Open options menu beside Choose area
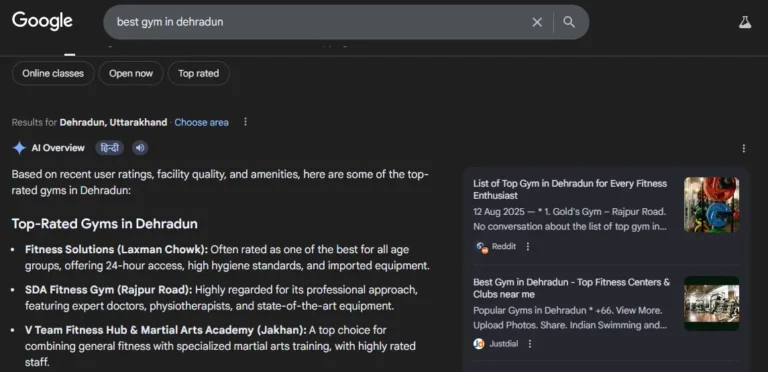 (x=245, y=122)
